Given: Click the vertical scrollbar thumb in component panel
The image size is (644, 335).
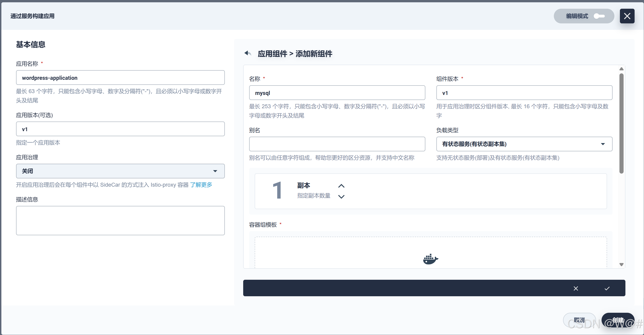Looking at the screenshot, I should 621,123.
